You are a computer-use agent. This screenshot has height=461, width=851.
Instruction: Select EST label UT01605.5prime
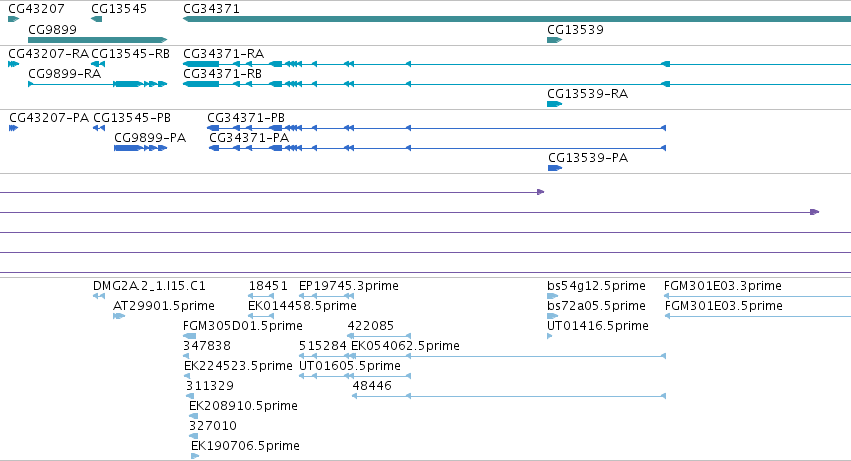350,365
